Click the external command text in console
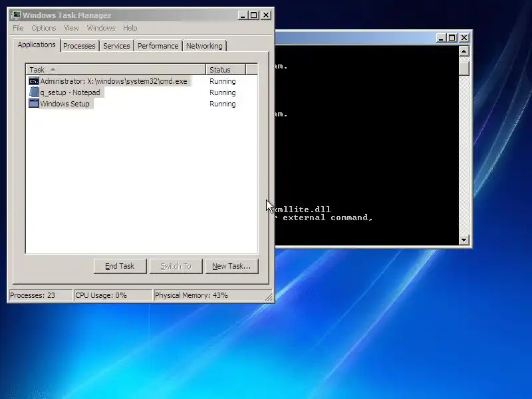This screenshot has width=532, height=399. pos(328,217)
